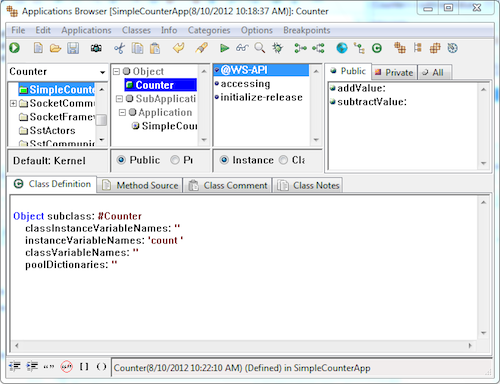Click the yellow undo arrow icon
This screenshot has height=384, width=500.
179,48
